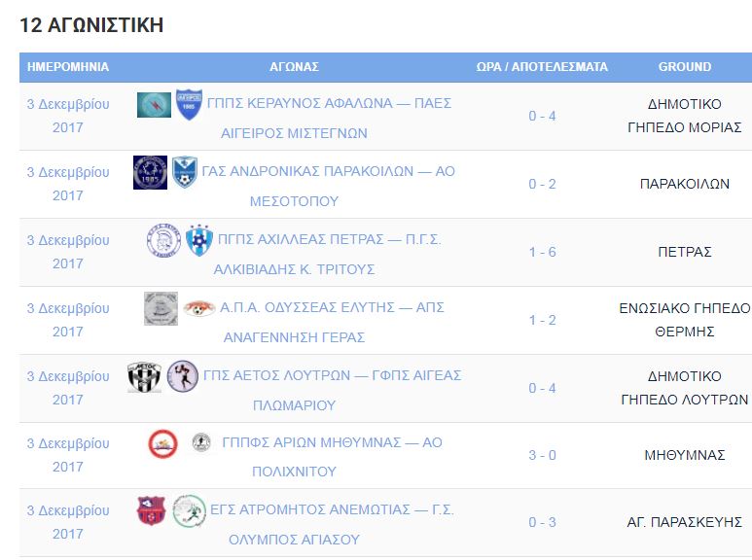Click the Alkiviadis K. Tritous starred shield
The image size is (752, 560).
click(199, 240)
